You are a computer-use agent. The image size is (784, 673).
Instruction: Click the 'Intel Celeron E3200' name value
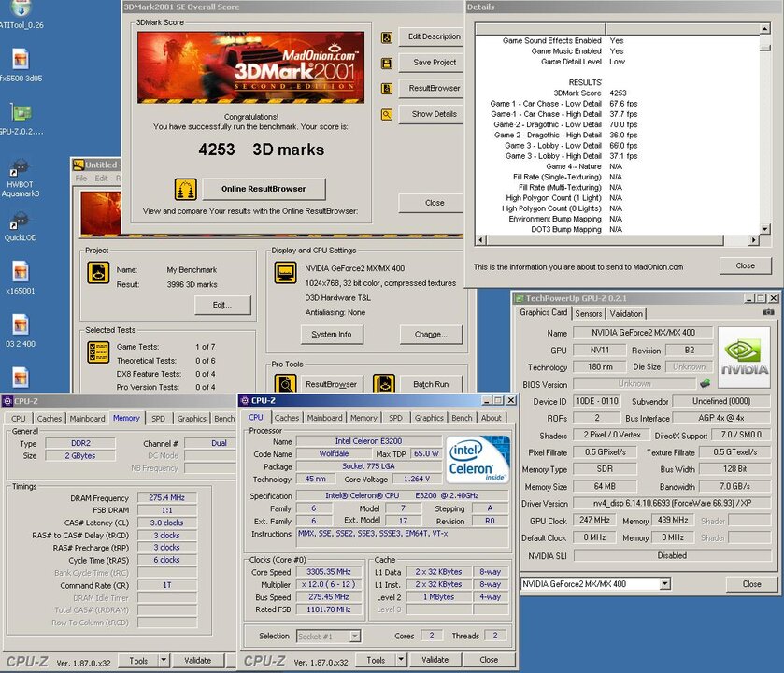pos(368,441)
